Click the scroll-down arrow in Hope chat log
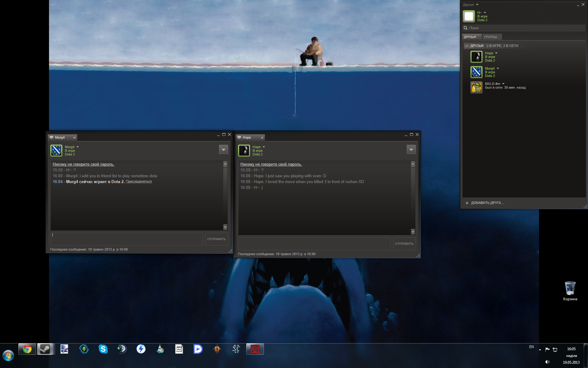 point(413,232)
